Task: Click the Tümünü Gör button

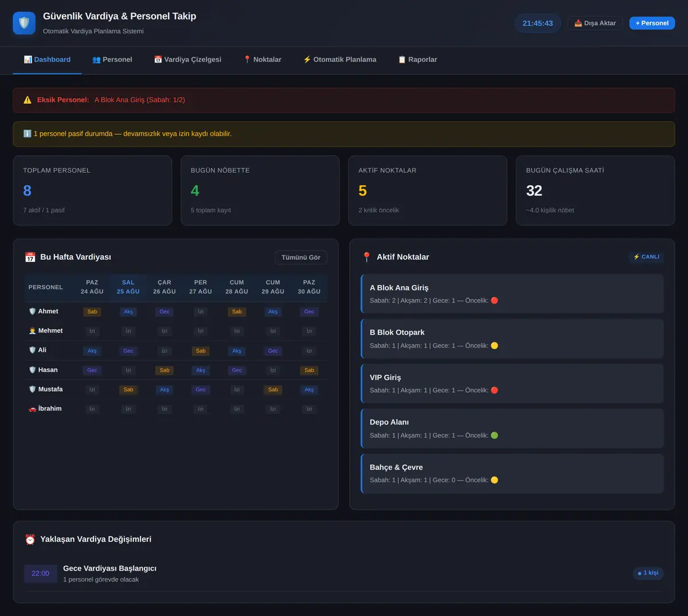Action: [x=301, y=258]
